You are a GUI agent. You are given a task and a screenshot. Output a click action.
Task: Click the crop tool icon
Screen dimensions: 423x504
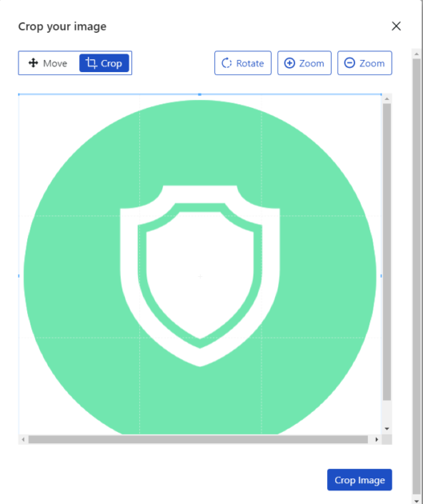point(91,62)
